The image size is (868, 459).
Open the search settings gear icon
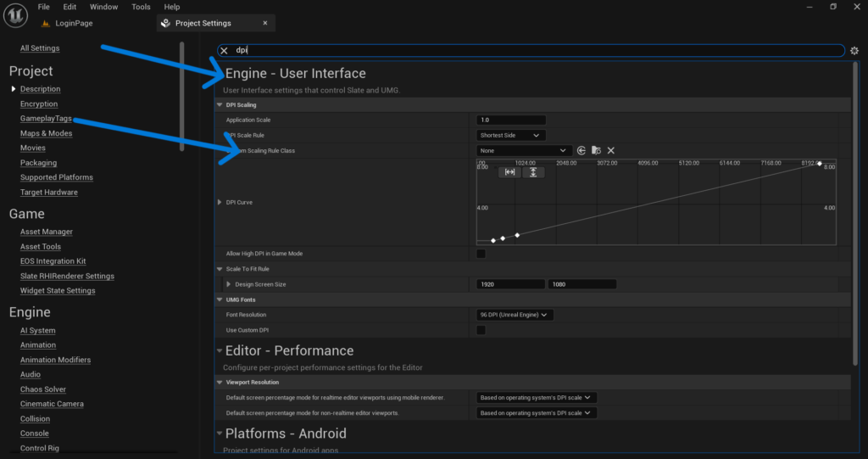(x=854, y=50)
